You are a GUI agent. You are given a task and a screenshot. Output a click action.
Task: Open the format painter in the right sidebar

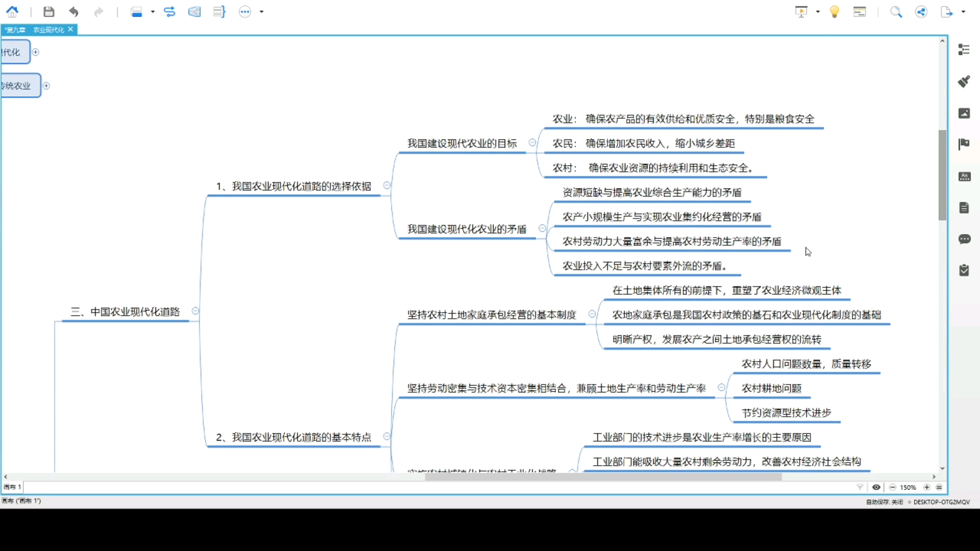pyautogui.click(x=965, y=82)
